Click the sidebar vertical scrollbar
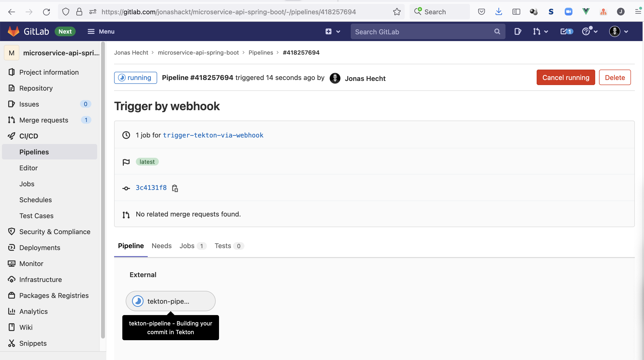644x360 pixels. [x=103, y=190]
